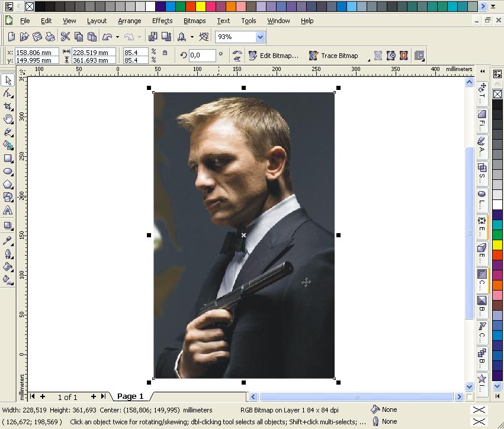Copy the selected bitmap

[x=78, y=37]
